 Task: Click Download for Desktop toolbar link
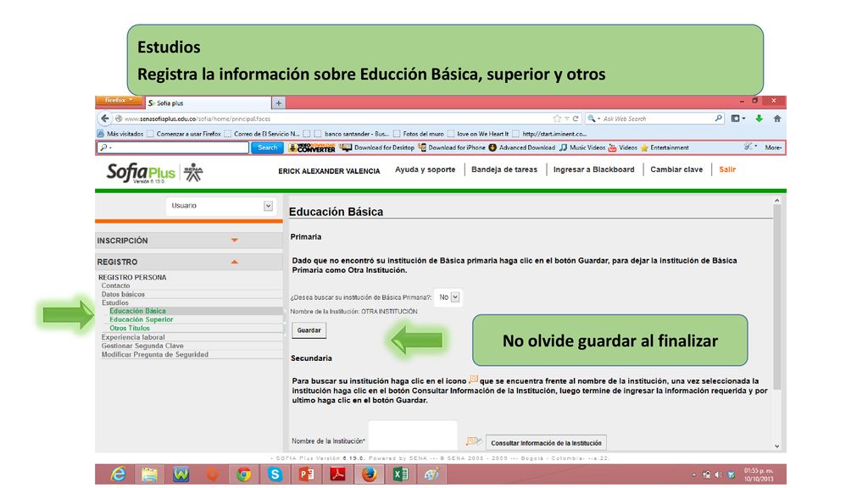(x=377, y=147)
